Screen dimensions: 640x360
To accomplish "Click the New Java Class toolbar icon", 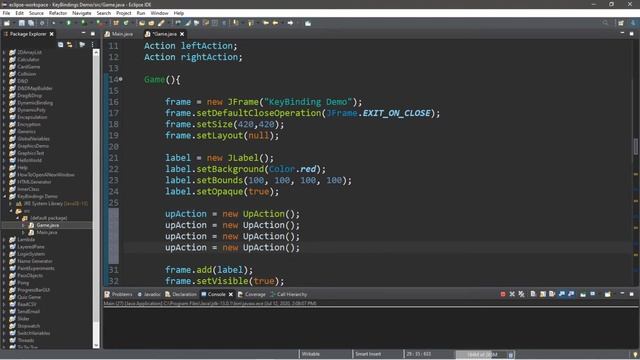I will point(126,23).
